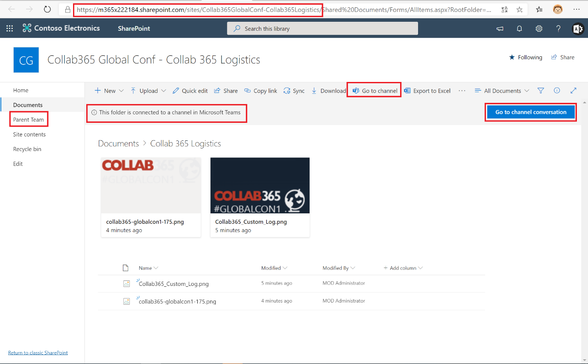This screenshot has width=588, height=364.
Task: Open Parent Team in the left navigation
Action: click(29, 119)
